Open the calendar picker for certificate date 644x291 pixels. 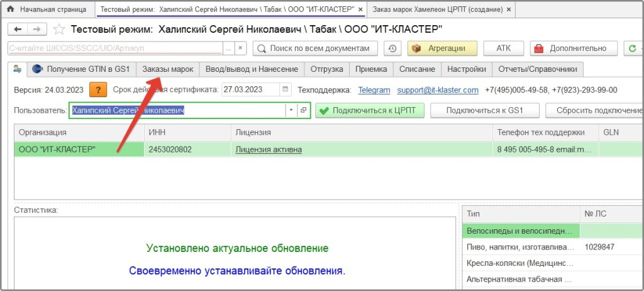(286, 89)
